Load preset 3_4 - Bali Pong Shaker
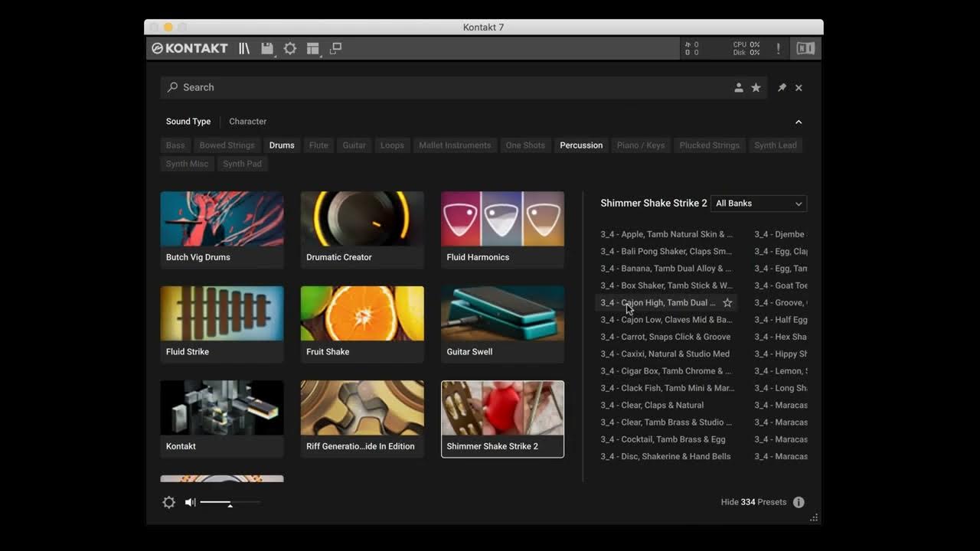Image resolution: width=980 pixels, height=551 pixels. click(x=666, y=251)
